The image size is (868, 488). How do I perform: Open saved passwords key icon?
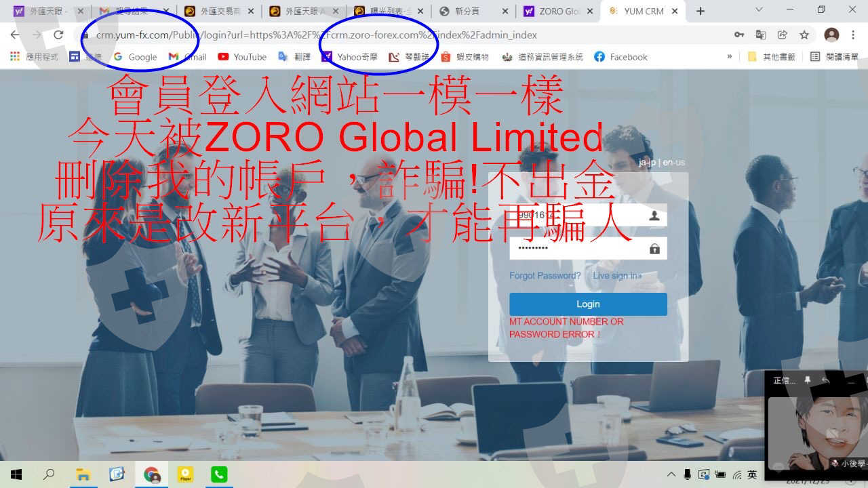click(739, 35)
